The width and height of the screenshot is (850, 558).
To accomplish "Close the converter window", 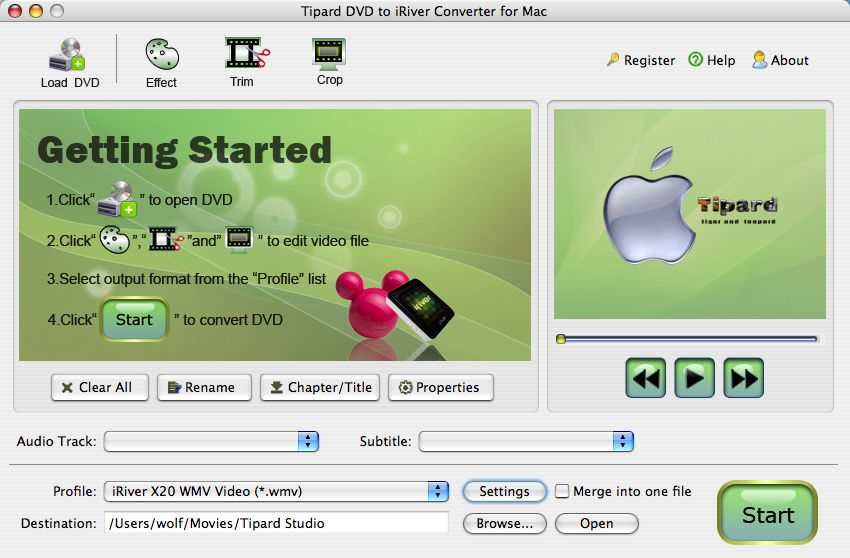I will 15,11.
